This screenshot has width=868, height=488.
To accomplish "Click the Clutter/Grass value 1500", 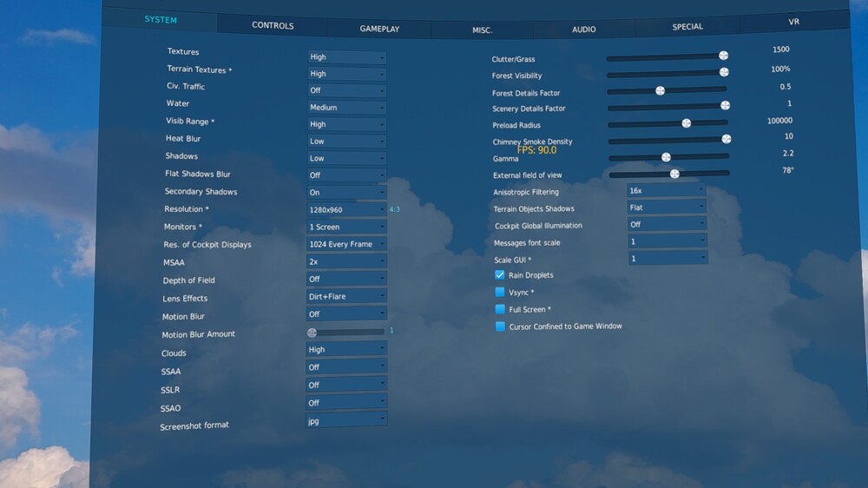I will click(781, 49).
